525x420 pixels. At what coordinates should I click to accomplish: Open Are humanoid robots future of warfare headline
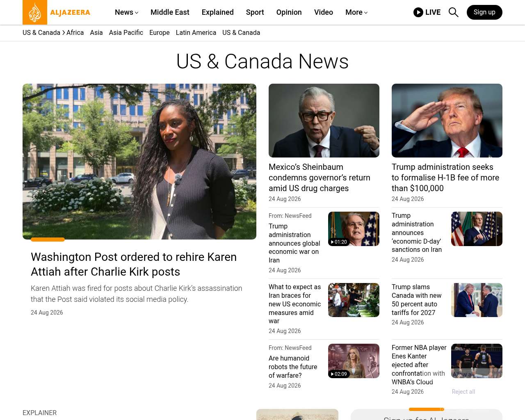293,367
